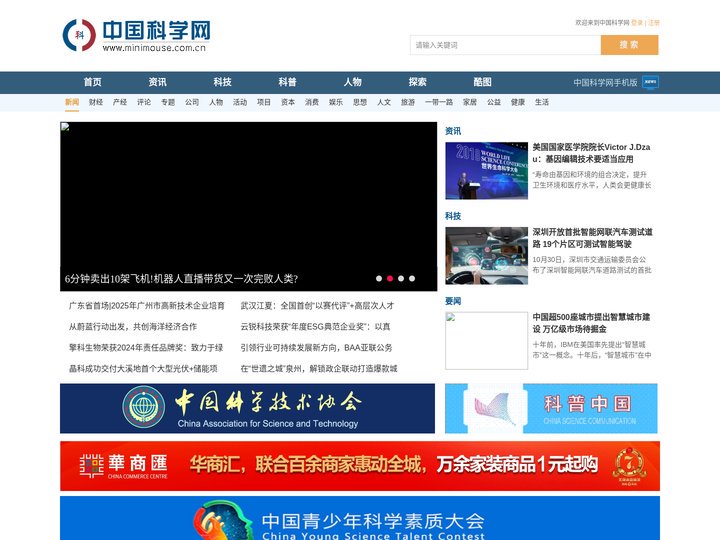Screen dimensions: 720x540
Task: Select the 人文 sub-navigation tab
Action: click(x=384, y=102)
